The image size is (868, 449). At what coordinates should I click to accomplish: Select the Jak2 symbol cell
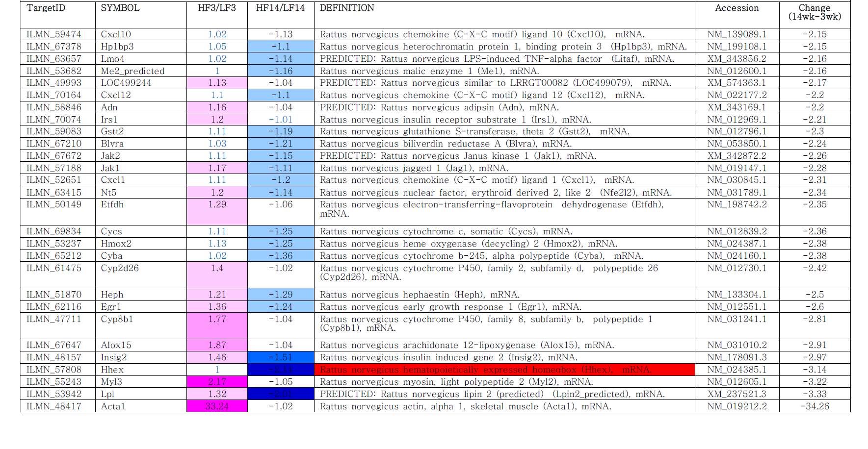[141, 156]
